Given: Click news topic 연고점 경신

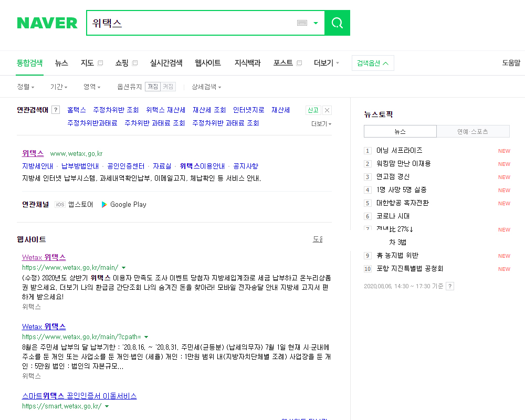Looking at the screenshot, I should tap(393, 176).
